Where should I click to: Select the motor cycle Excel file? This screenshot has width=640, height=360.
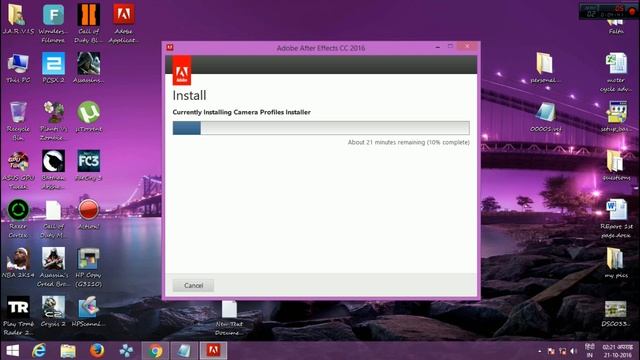click(x=616, y=72)
